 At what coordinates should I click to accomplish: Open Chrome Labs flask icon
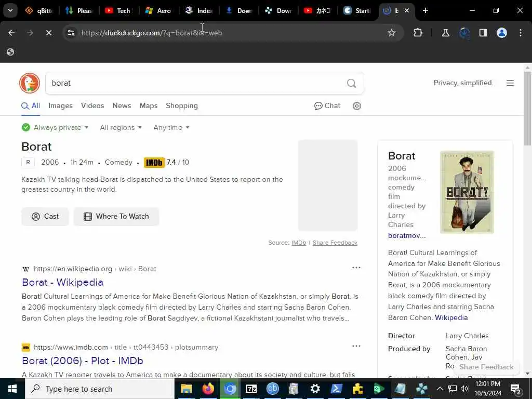(445, 33)
